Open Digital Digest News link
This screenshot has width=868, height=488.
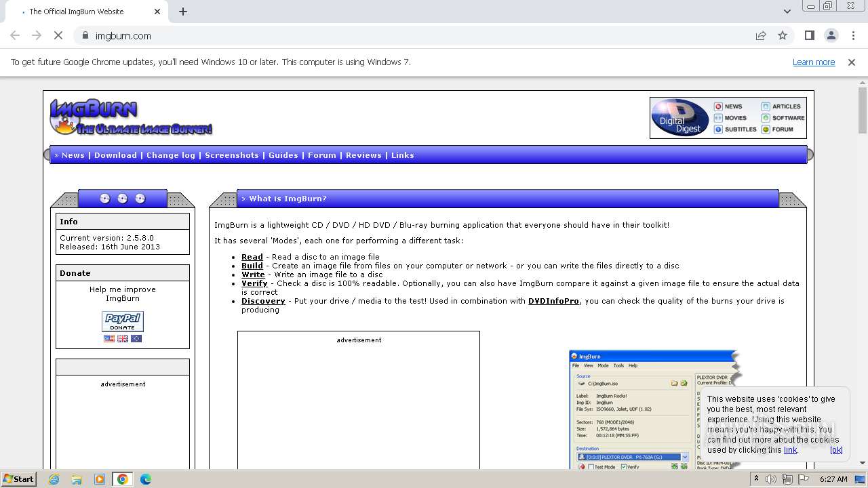[x=728, y=106]
